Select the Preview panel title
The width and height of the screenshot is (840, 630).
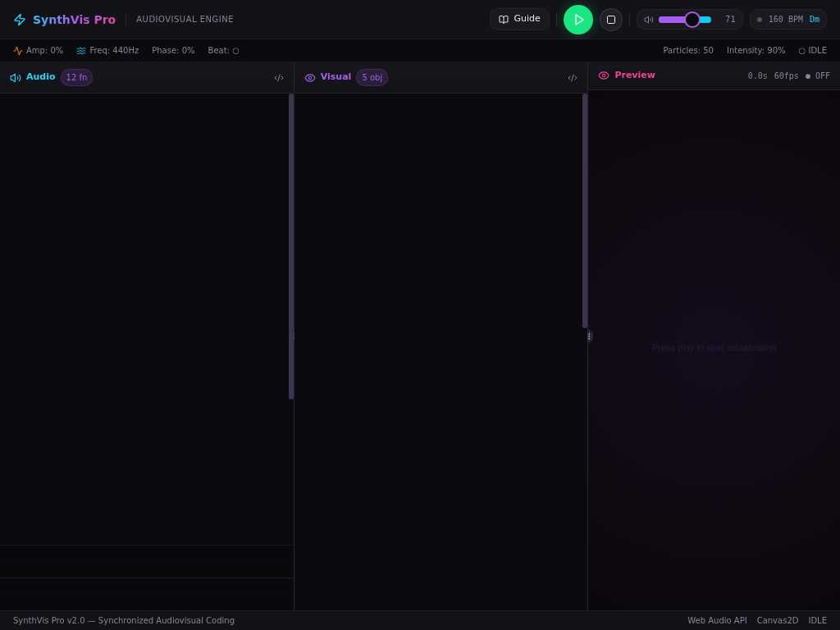click(x=635, y=75)
